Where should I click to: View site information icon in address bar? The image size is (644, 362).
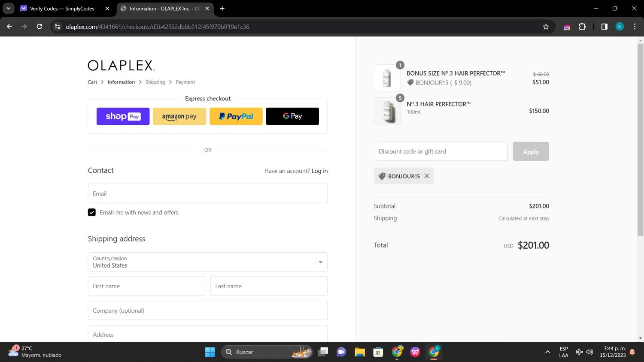pyautogui.click(x=58, y=27)
